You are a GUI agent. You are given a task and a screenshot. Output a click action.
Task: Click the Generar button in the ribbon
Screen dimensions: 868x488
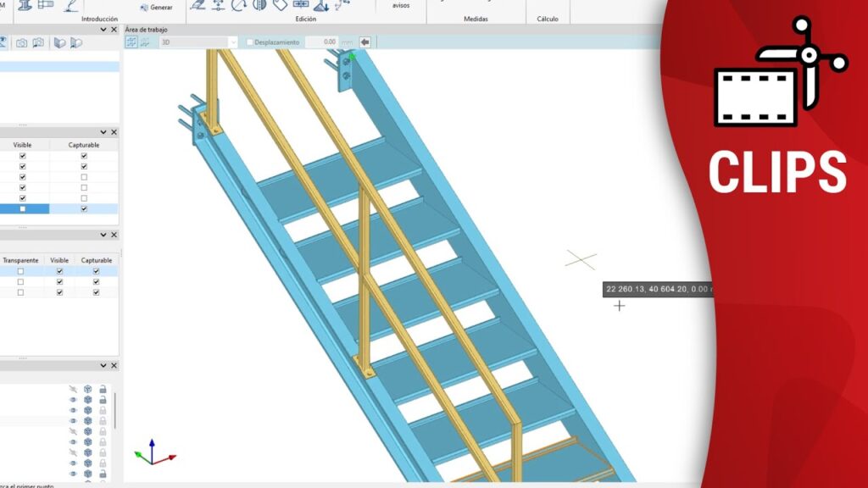click(x=155, y=7)
